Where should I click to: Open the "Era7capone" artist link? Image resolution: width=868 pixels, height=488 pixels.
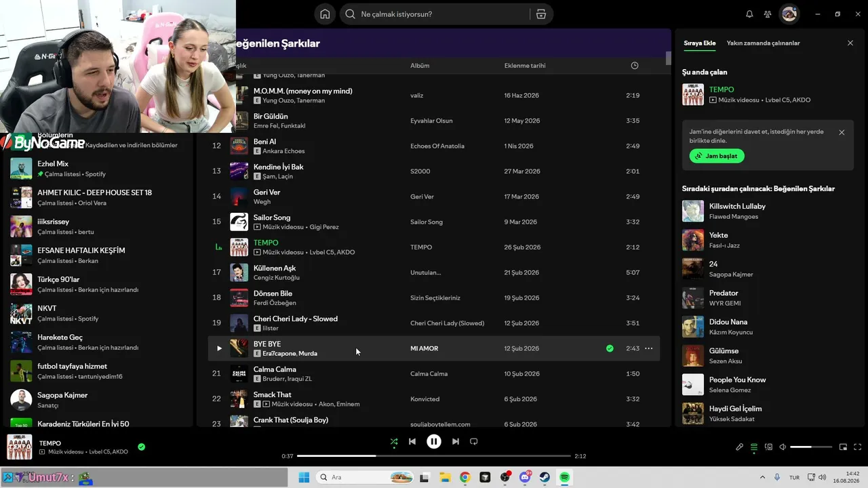[x=279, y=354]
